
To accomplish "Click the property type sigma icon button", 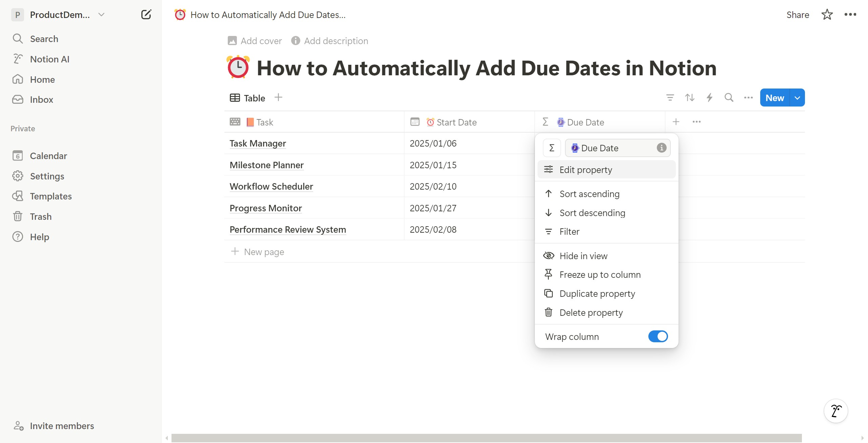I will coord(552,148).
